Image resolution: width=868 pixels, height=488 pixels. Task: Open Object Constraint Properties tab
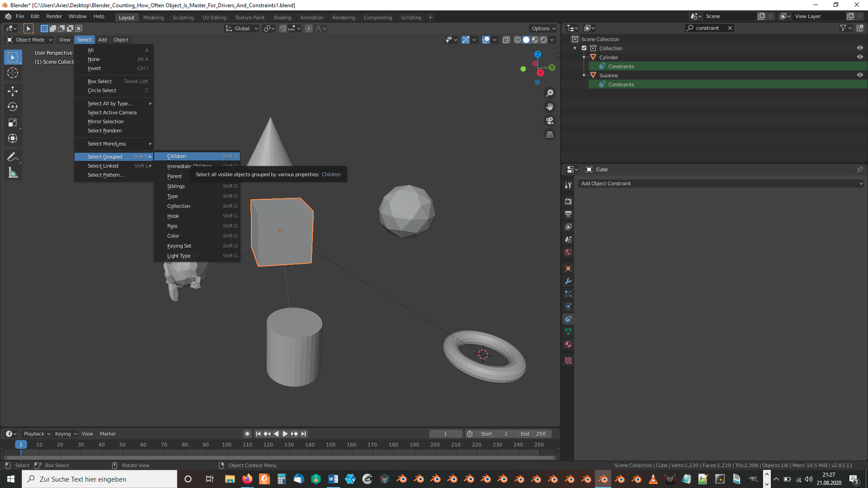coord(568,319)
